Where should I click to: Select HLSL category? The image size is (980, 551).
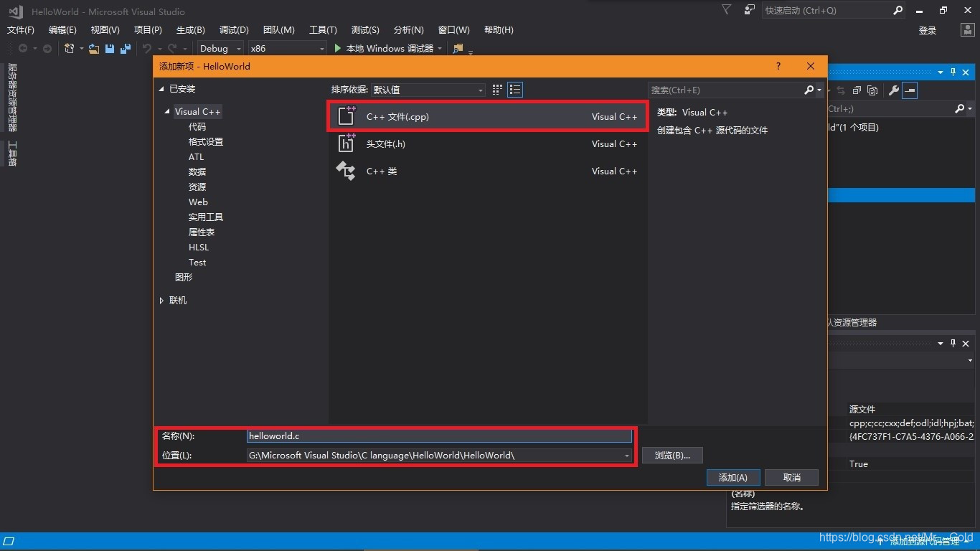pyautogui.click(x=199, y=247)
